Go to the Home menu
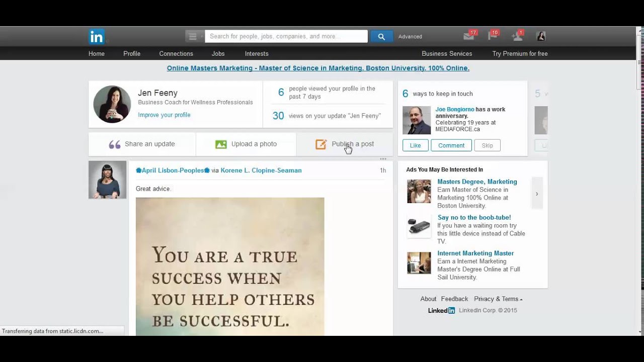The image size is (644, 362). [97, 53]
